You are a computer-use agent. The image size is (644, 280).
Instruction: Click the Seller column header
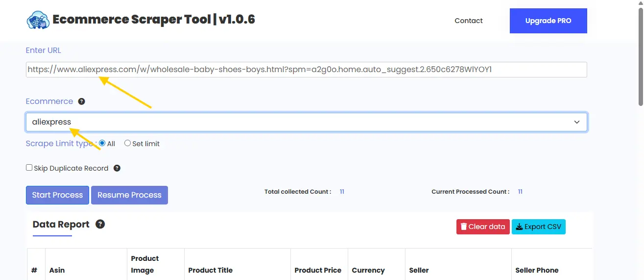click(x=419, y=270)
